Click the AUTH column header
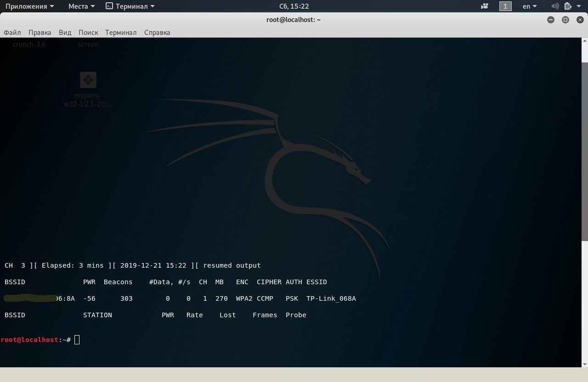 294,282
